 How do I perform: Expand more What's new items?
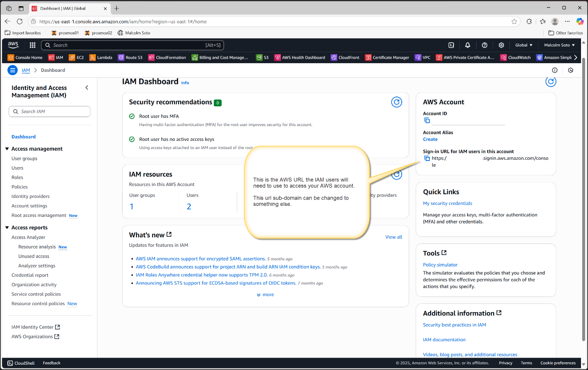(265, 295)
